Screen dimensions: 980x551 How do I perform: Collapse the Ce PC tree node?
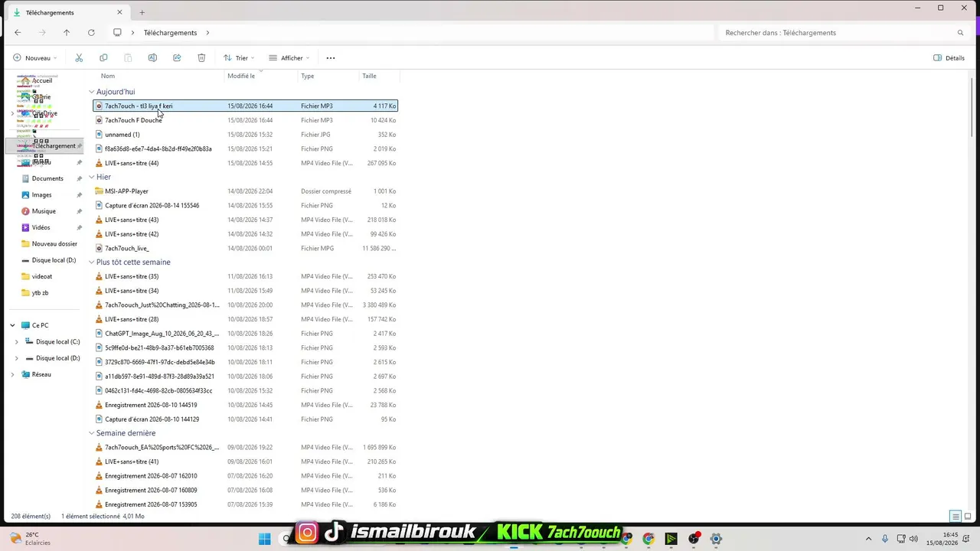pos(12,325)
